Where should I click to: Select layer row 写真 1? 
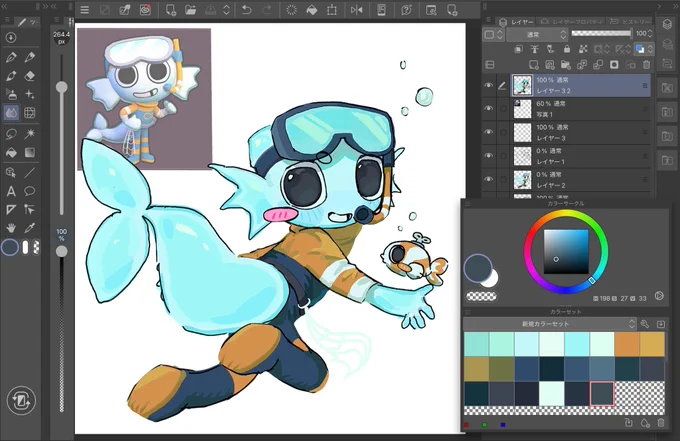tap(581, 108)
